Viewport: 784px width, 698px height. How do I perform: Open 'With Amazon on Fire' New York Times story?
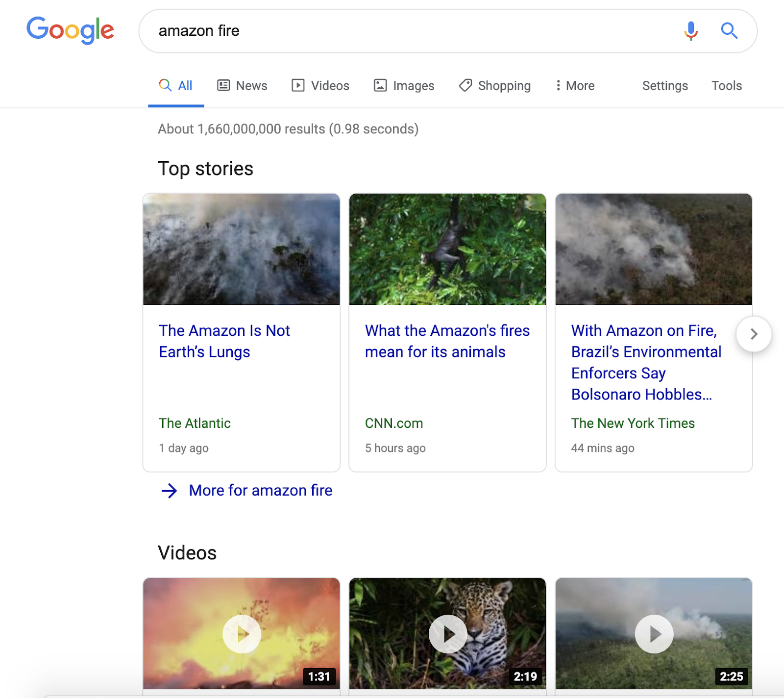coord(646,362)
